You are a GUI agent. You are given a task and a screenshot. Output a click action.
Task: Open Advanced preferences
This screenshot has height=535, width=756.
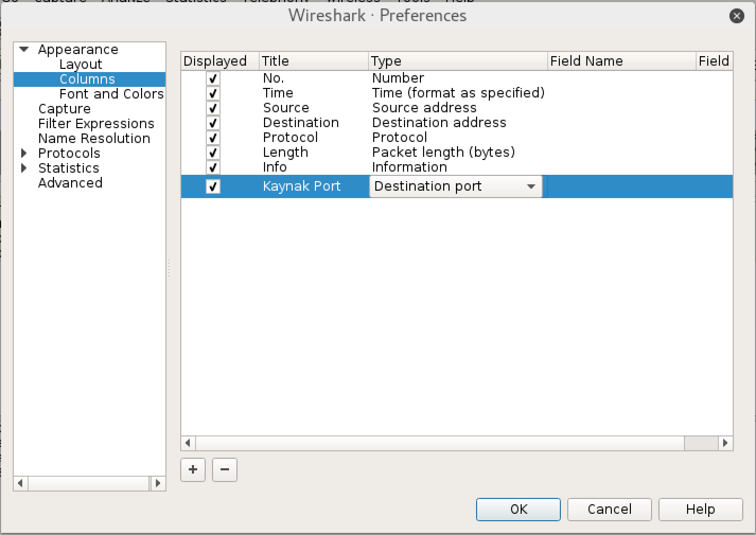point(70,183)
